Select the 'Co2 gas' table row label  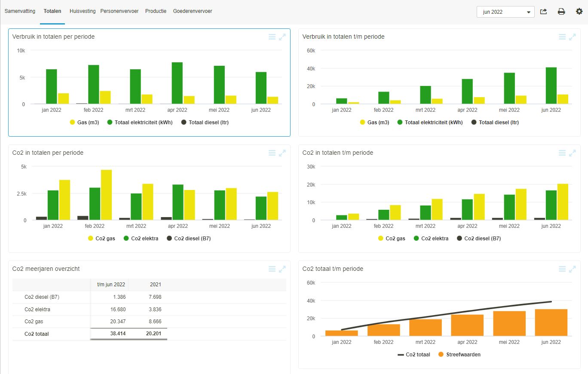tap(34, 322)
